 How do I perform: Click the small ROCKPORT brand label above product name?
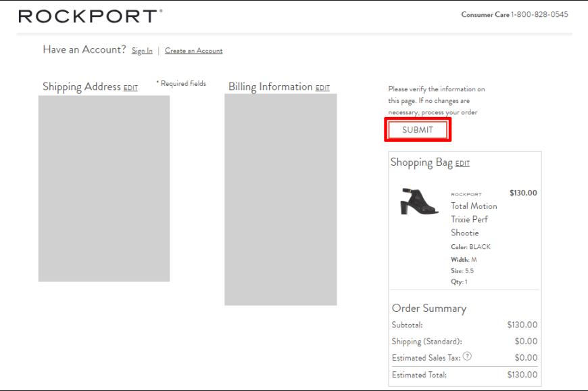click(x=466, y=194)
